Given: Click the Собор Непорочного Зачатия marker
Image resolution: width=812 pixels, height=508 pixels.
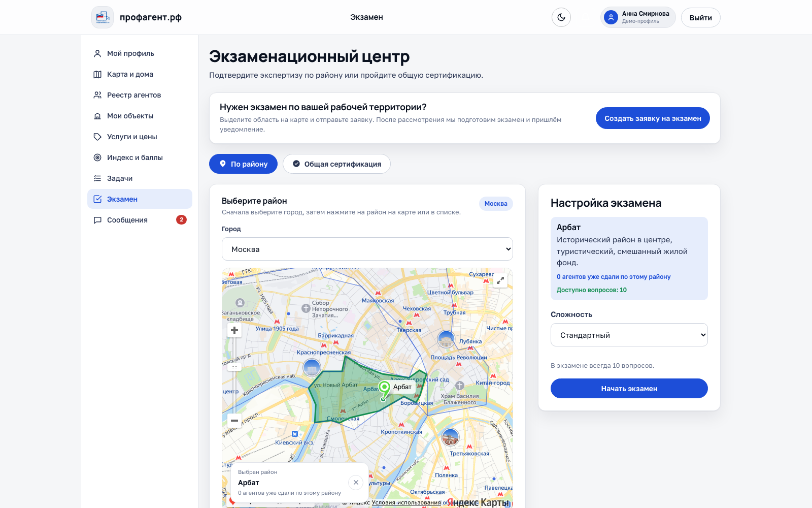Looking at the screenshot, I should (306, 308).
